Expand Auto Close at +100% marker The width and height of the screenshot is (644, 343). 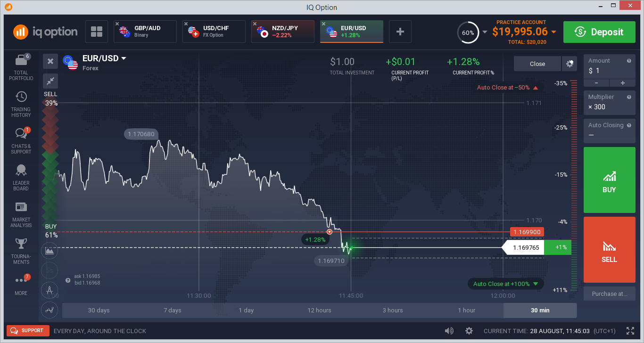point(506,284)
